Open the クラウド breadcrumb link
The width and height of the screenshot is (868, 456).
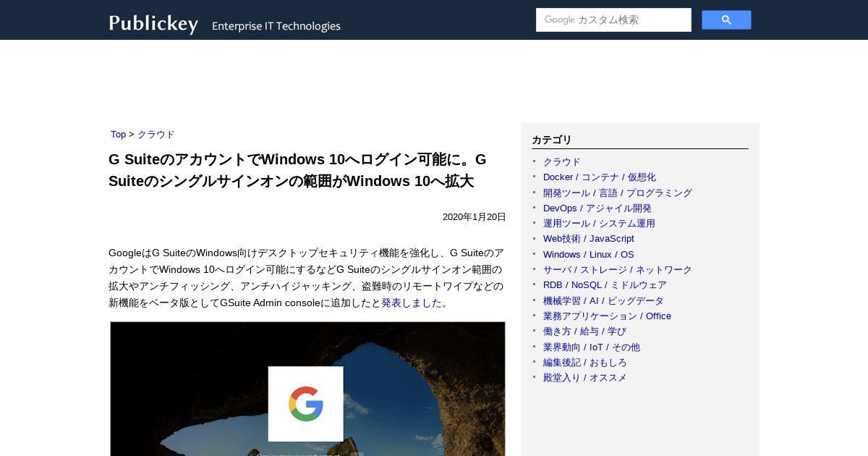point(156,135)
